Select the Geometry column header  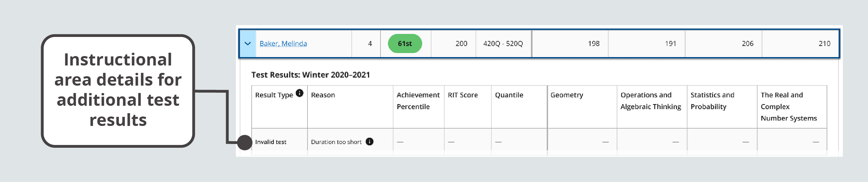[x=567, y=95]
